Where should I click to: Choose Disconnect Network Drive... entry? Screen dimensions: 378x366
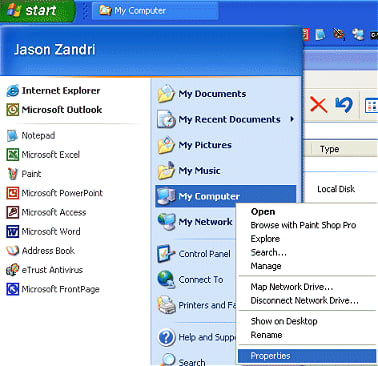305,300
